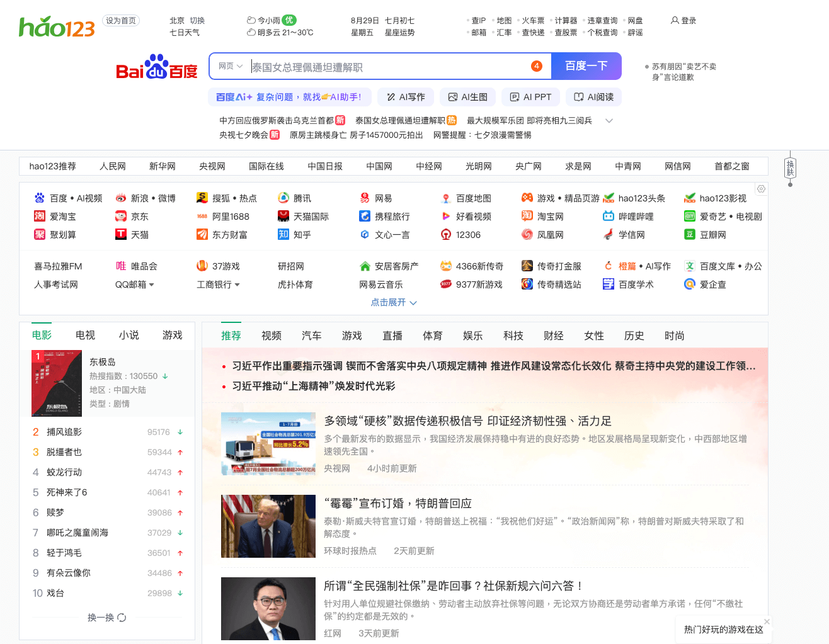The image size is (829, 644).
Task: Open the Zhihu 知乎 icon link
Action: 283,235
